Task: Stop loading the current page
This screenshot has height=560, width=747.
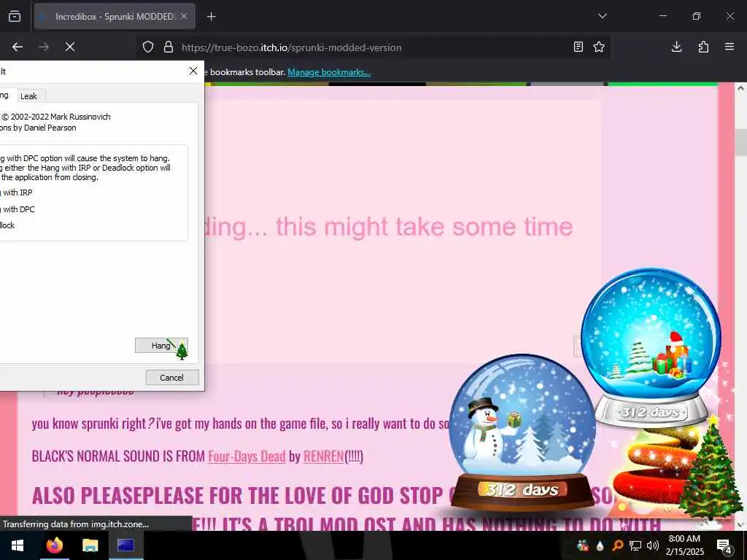Action: 70,47
